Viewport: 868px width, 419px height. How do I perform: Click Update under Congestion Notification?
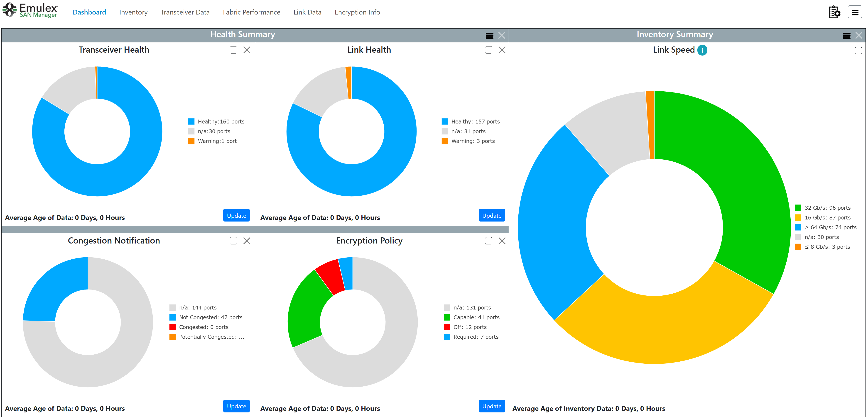[x=236, y=406]
